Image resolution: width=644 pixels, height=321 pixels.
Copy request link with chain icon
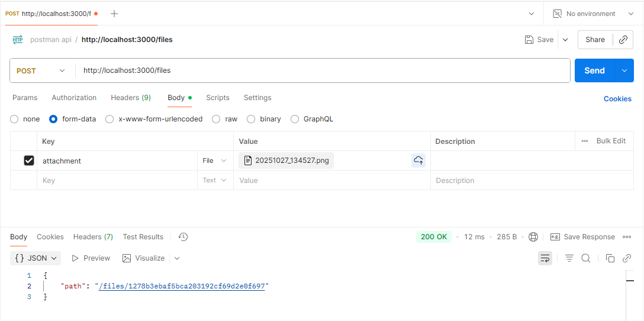623,40
